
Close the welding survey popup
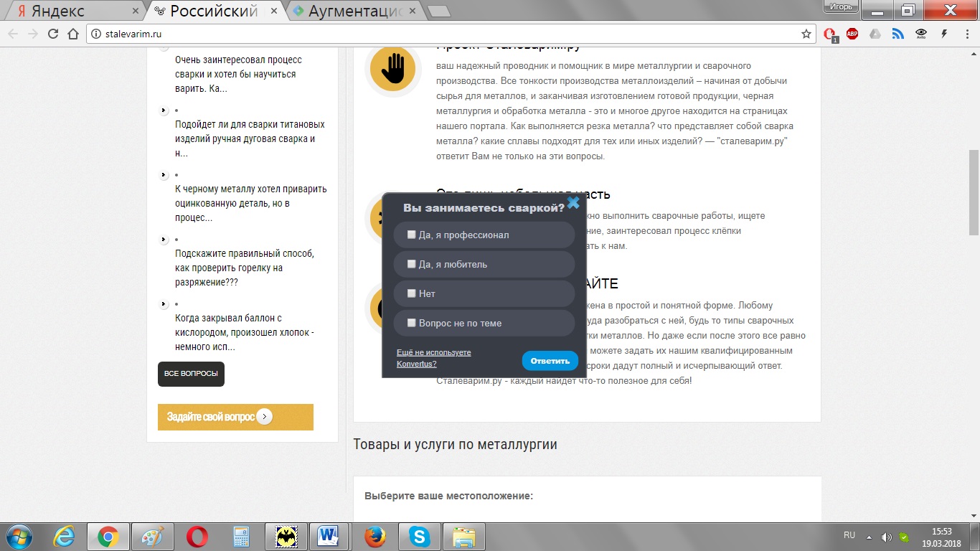[573, 202]
